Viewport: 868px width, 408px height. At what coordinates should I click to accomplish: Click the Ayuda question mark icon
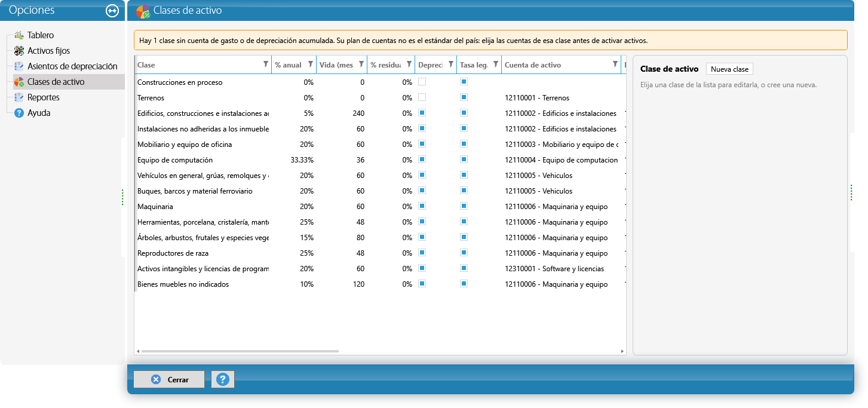coord(19,113)
